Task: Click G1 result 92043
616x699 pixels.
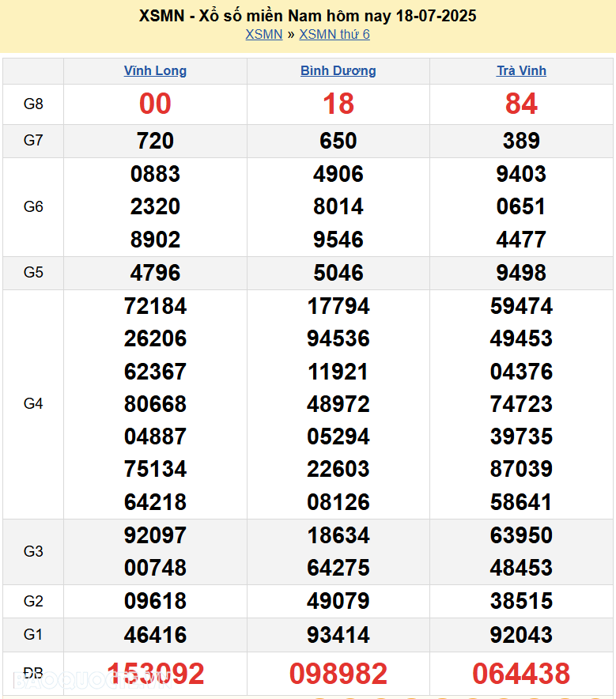Action: tap(521, 635)
